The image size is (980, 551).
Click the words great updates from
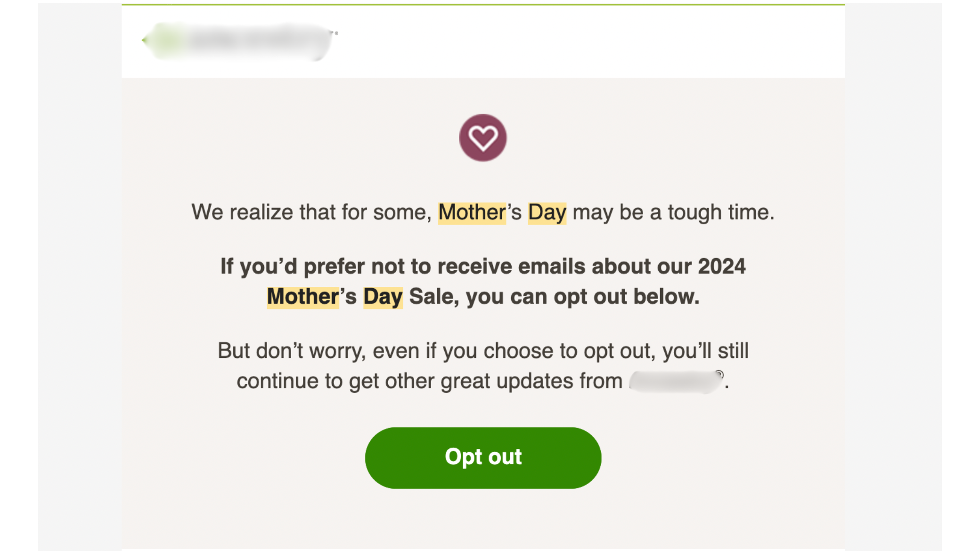[x=531, y=381]
